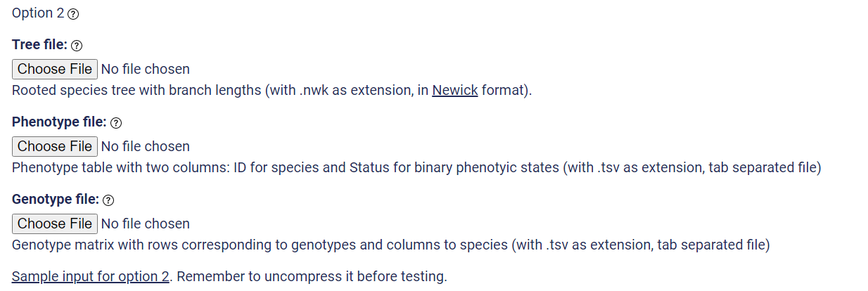Select the 'Tree file:' label
868x291 pixels.
[x=39, y=45]
